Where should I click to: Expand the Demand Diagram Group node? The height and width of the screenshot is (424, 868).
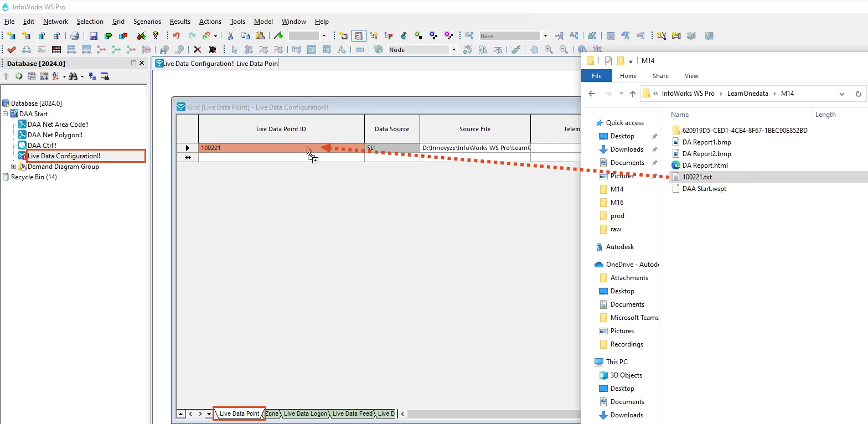coord(14,167)
